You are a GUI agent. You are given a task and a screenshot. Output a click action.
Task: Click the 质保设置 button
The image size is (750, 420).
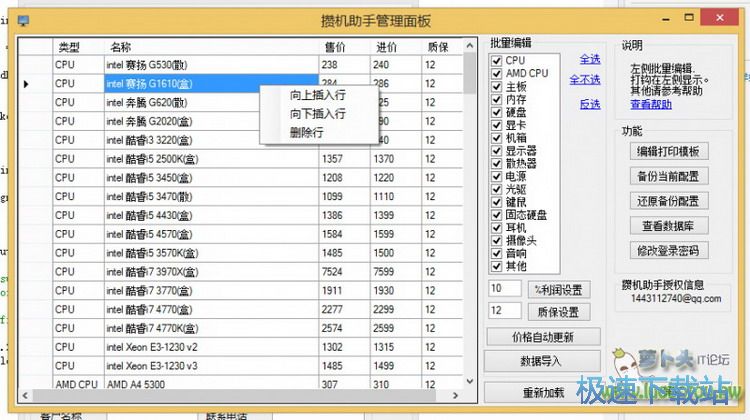point(559,312)
